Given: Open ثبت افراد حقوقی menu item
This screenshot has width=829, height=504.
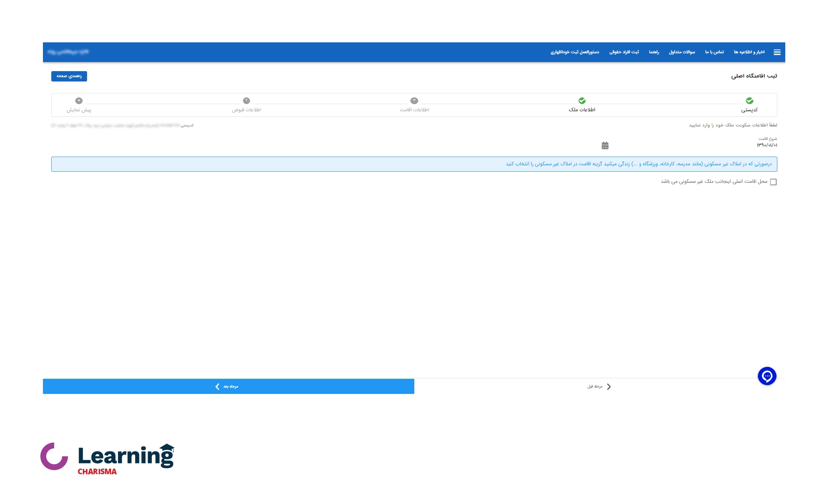Looking at the screenshot, I should tap(624, 52).
